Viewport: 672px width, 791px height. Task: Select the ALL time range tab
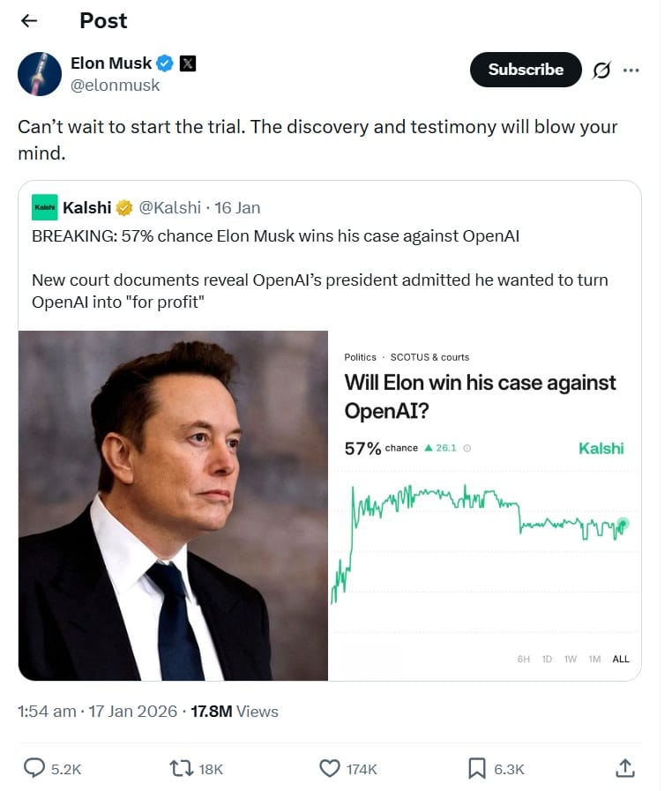click(x=621, y=659)
